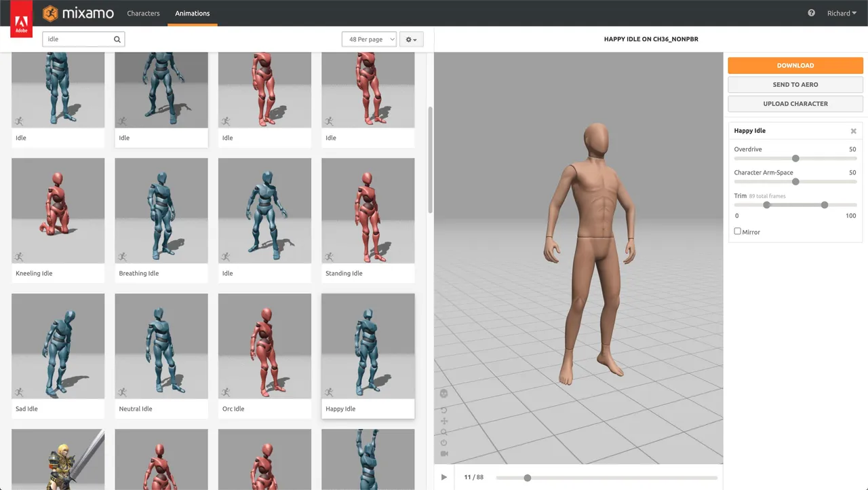This screenshot has width=868, height=490.
Task: Select the Kneeling Idle animation thumbnail
Action: (58, 210)
